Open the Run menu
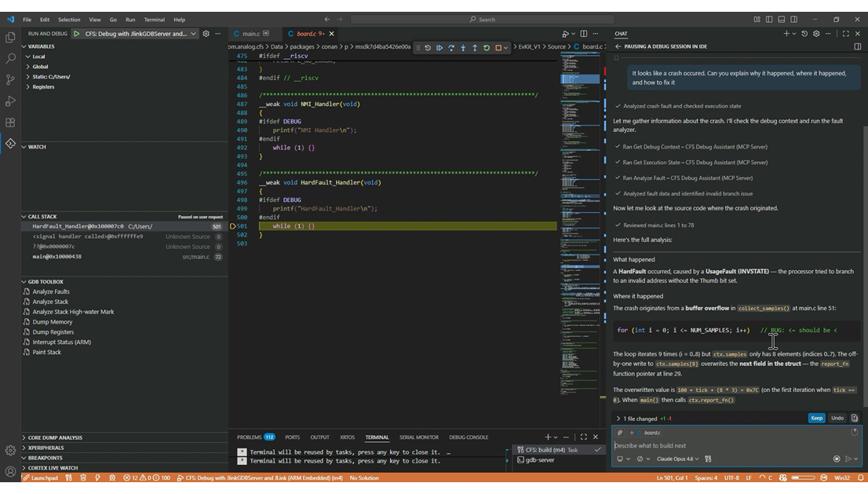Screen dimensions: 868x494 click(130, 20)
